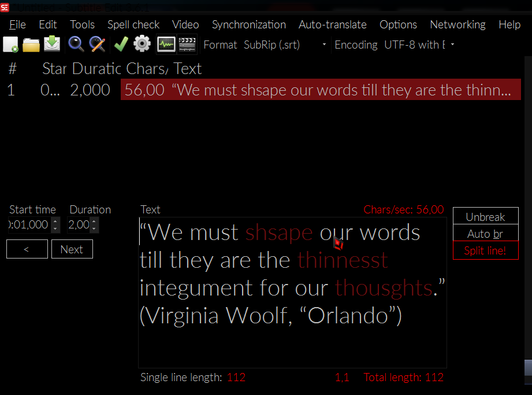Click the misspelled word "thinnesst" in text box
The image size is (532, 395).
343,260
